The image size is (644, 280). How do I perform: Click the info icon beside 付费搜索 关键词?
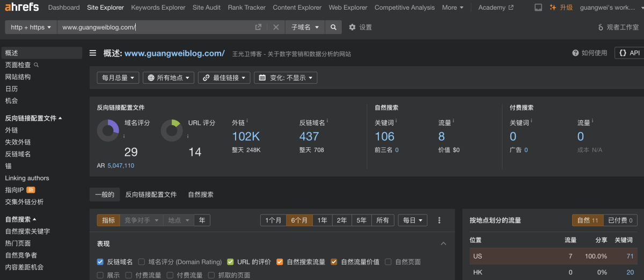click(531, 121)
